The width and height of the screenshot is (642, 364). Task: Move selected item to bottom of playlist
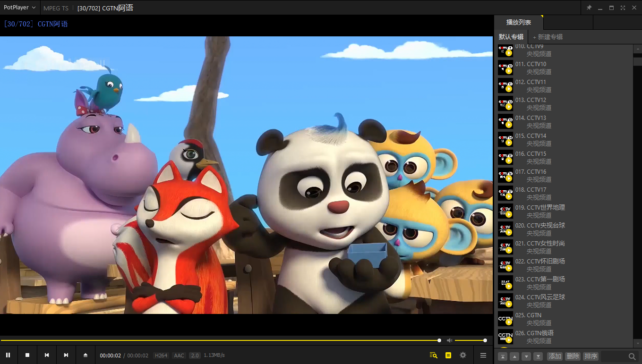538,356
